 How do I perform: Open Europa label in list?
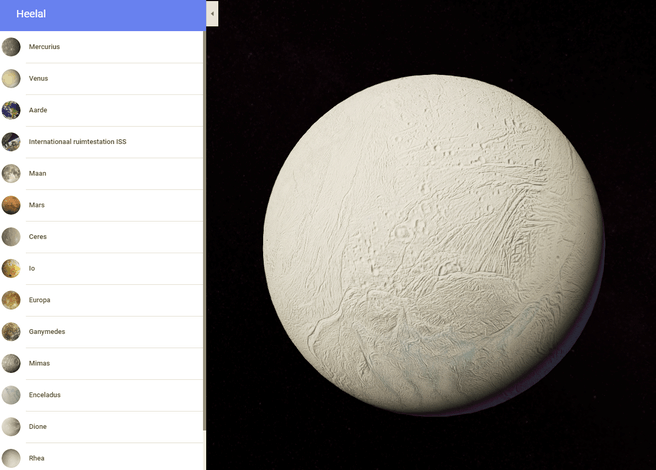point(39,300)
